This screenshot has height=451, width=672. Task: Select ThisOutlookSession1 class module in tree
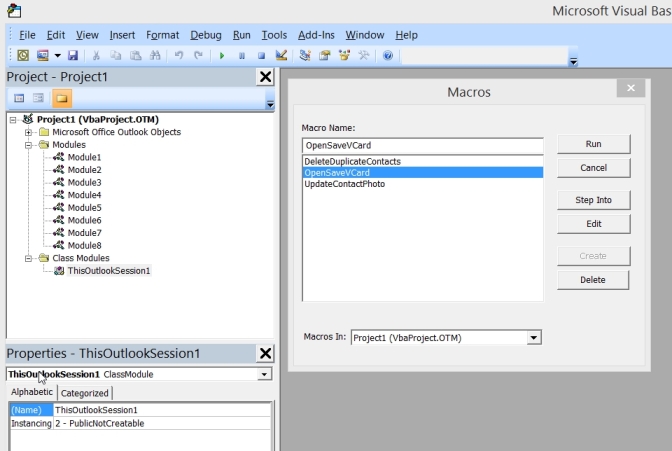[109, 271]
